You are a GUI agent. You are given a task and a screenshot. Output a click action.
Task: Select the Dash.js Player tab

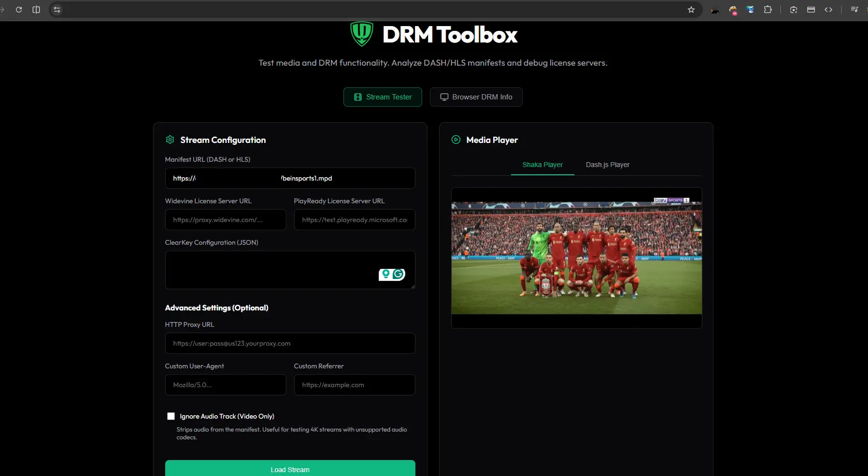[608, 165]
